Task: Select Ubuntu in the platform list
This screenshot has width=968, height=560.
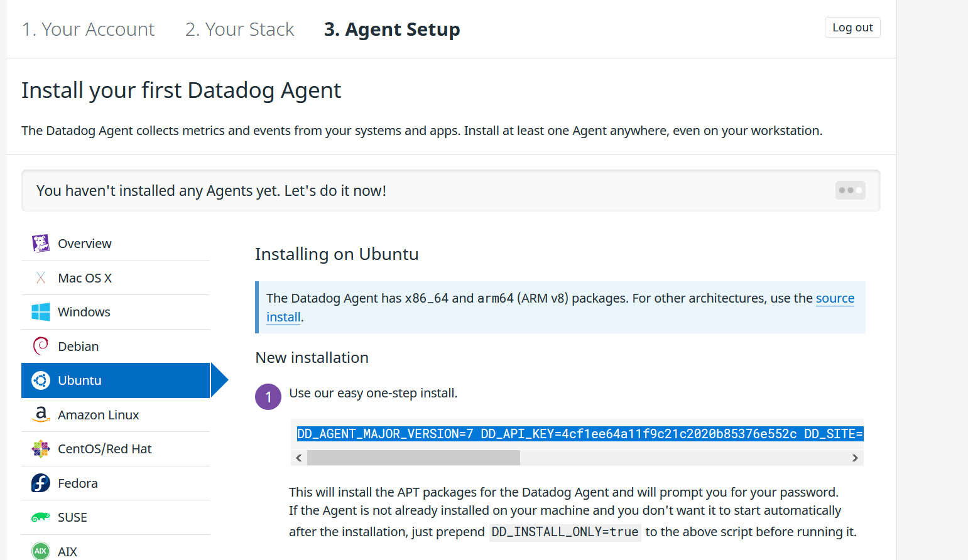Action: (x=116, y=380)
